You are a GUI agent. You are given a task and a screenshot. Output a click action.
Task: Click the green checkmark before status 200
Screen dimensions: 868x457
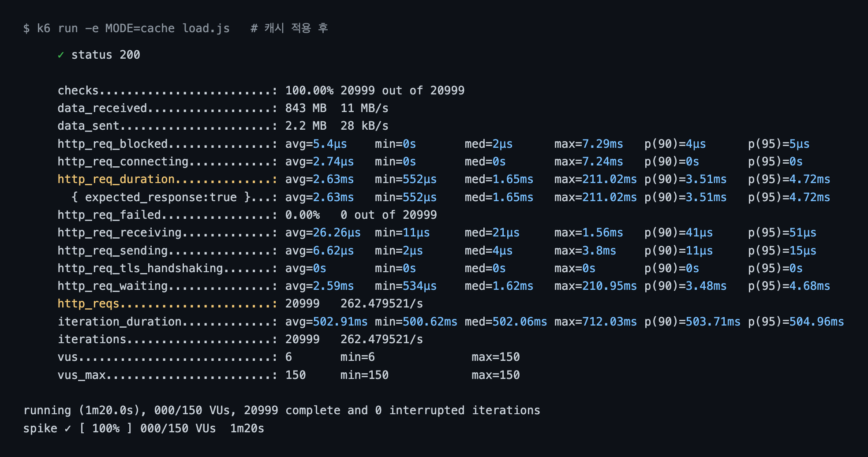click(x=61, y=55)
